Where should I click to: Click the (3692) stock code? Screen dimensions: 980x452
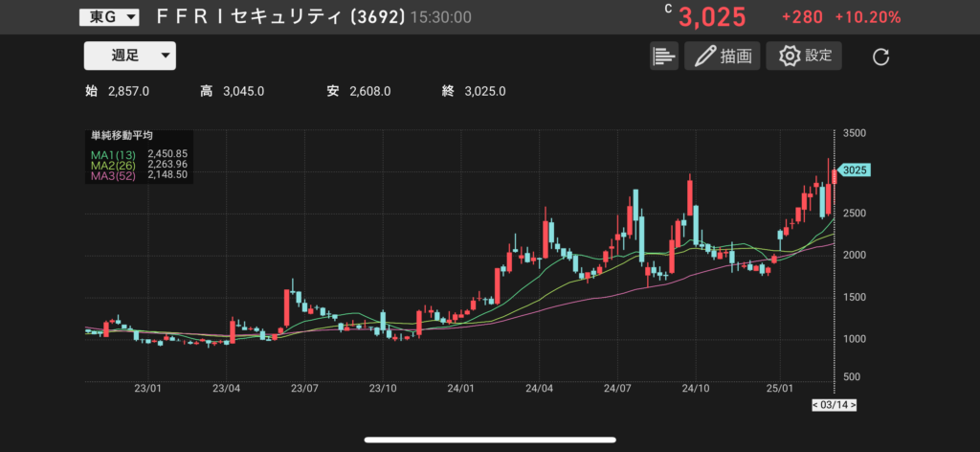378,17
